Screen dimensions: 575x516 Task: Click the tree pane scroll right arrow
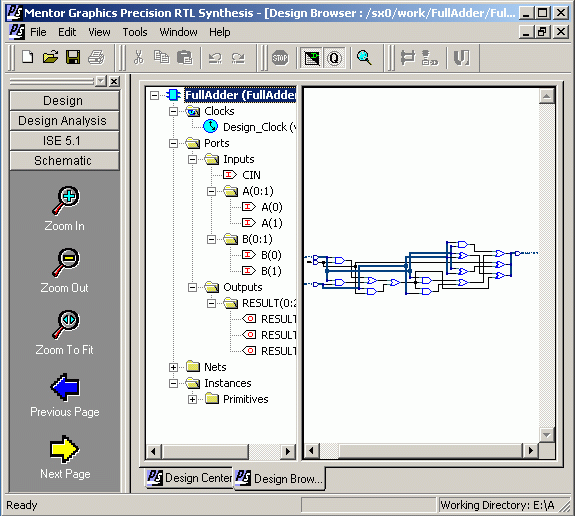click(288, 451)
